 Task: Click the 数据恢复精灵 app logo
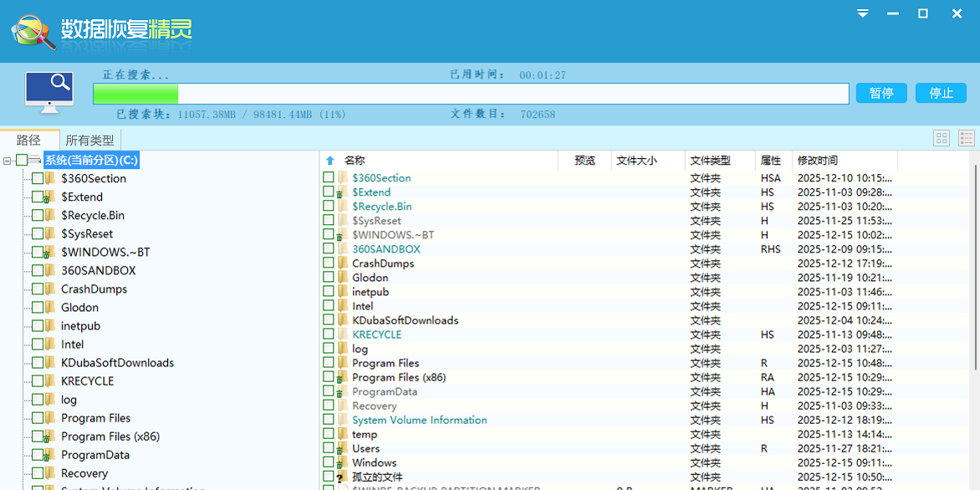tap(33, 30)
